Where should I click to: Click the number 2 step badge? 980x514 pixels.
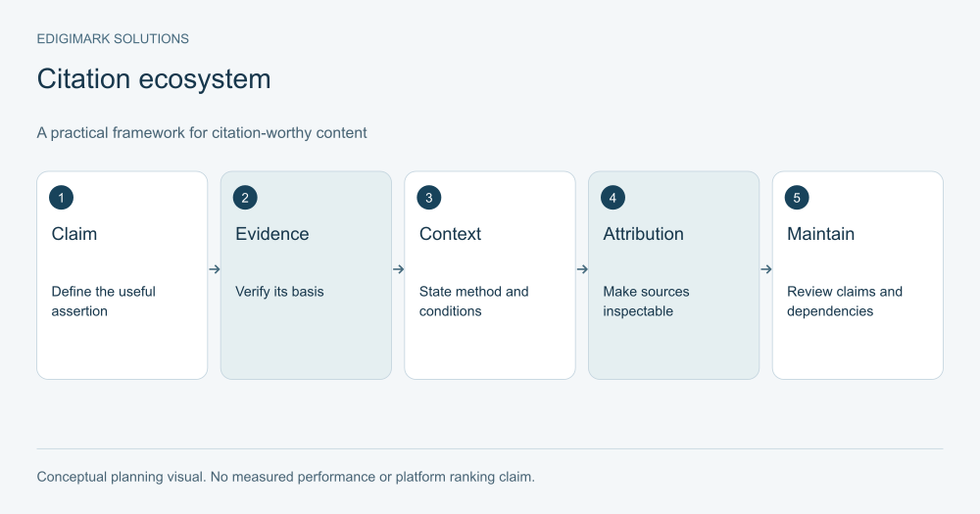click(245, 198)
